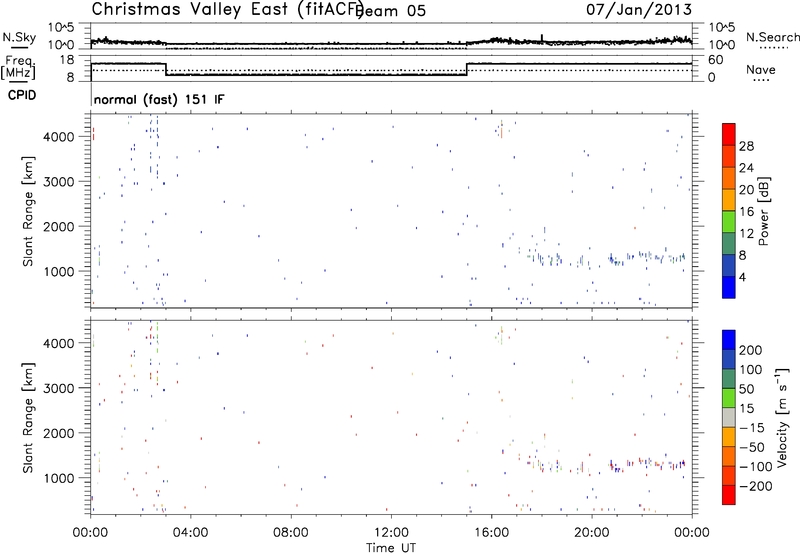Click the blue top segment of velocity colorbar

click(729, 340)
